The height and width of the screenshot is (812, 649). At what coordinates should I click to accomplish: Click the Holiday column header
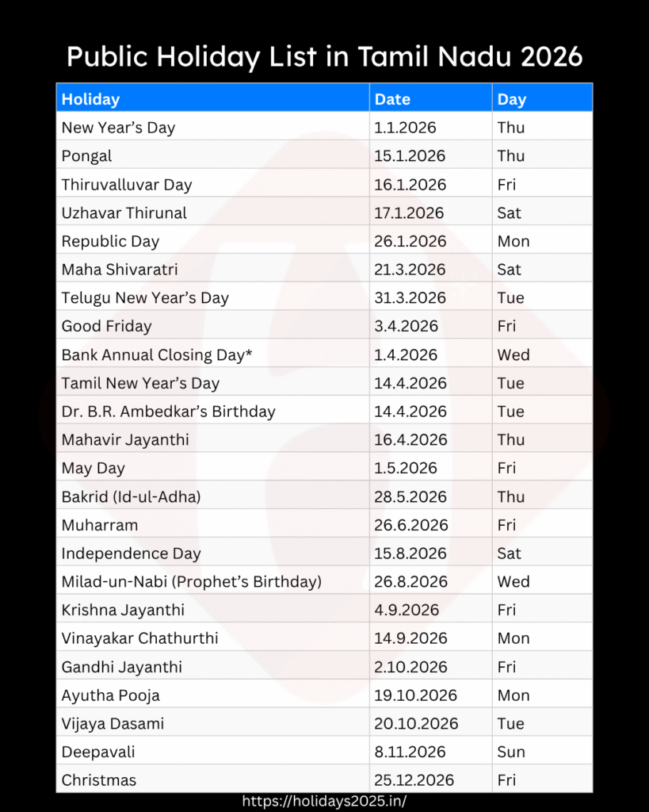tap(90, 99)
